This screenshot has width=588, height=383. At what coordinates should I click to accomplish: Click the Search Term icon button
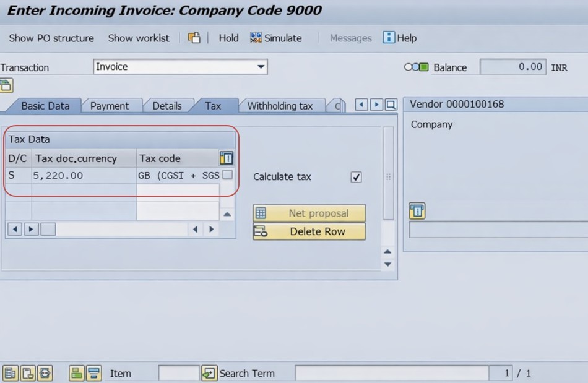209,373
